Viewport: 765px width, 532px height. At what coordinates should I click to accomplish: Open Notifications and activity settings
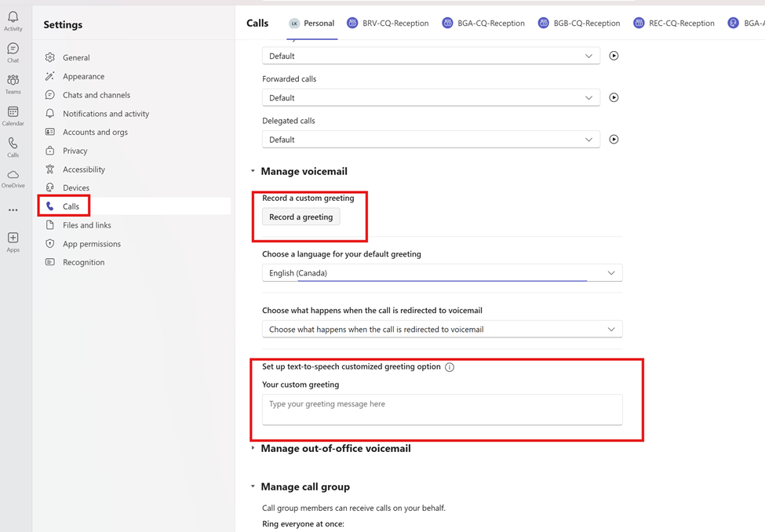106,114
